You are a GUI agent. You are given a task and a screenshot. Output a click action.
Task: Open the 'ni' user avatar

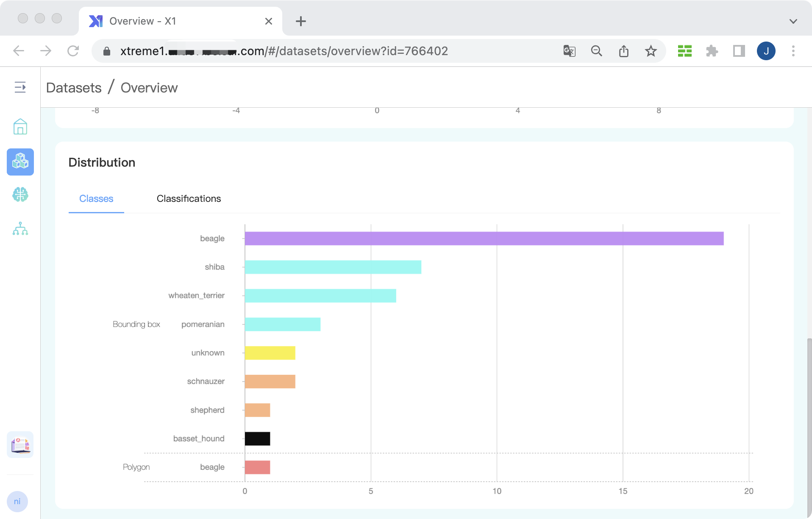point(17,502)
